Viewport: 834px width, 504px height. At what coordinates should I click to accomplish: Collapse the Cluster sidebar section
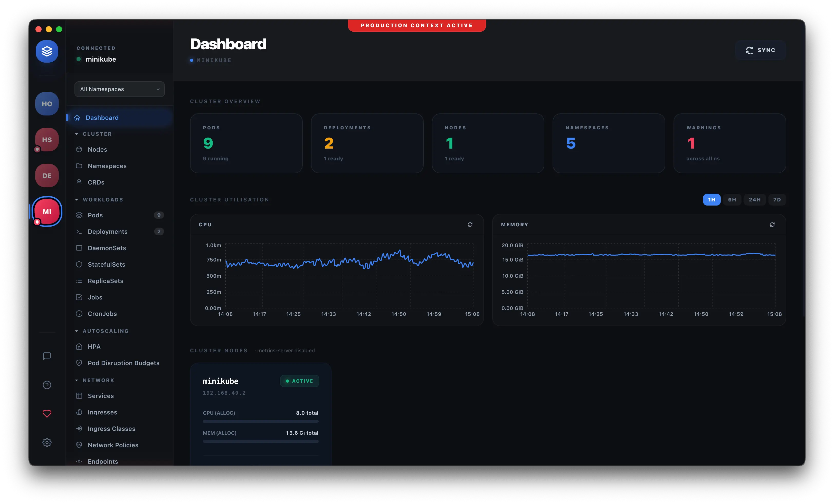click(x=97, y=134)
